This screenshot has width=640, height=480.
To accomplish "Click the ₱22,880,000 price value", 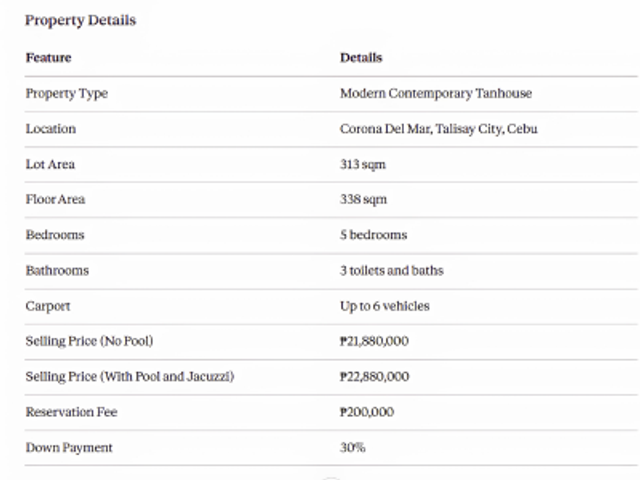I will point(375,376).
